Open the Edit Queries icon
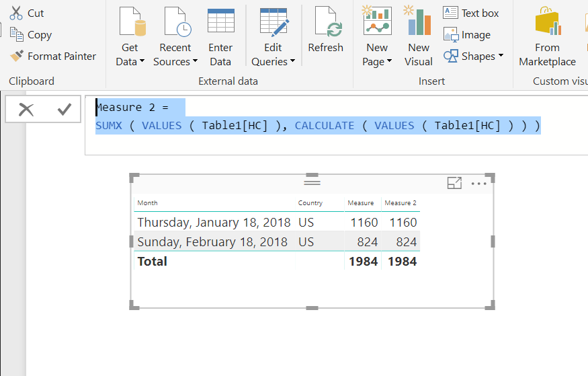Viewport: 588px width, 376px height. (x=274, y=22)
